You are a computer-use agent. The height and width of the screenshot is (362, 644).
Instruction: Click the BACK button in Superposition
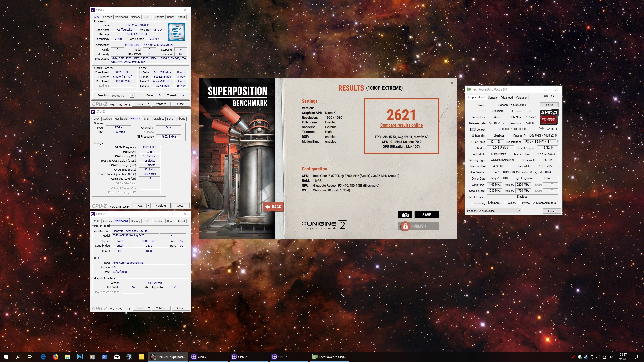pos(273,207)
